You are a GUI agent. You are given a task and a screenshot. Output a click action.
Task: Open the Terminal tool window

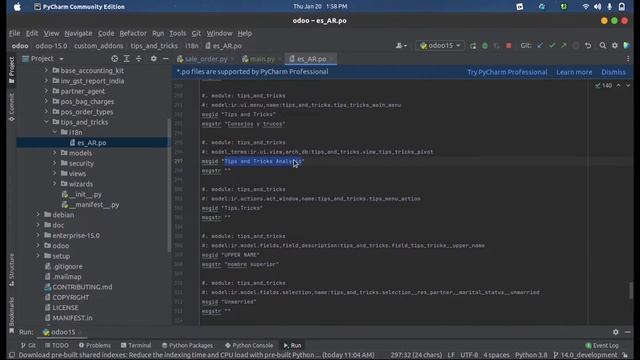click(x=136, y=345)
